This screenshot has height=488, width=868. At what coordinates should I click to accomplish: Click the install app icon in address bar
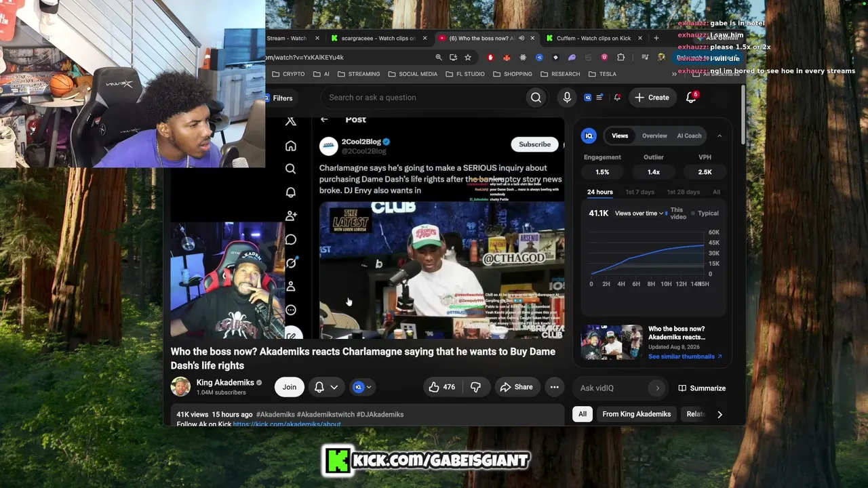453,58
